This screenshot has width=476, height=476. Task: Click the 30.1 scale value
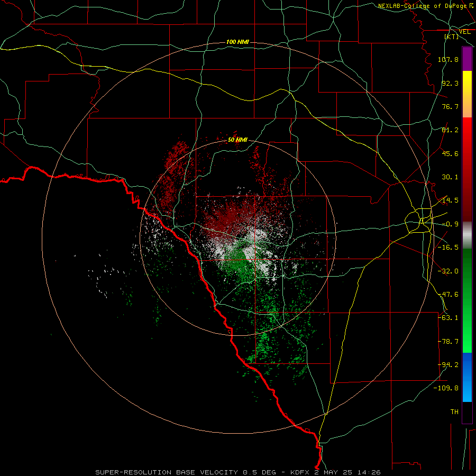[450, 177]
